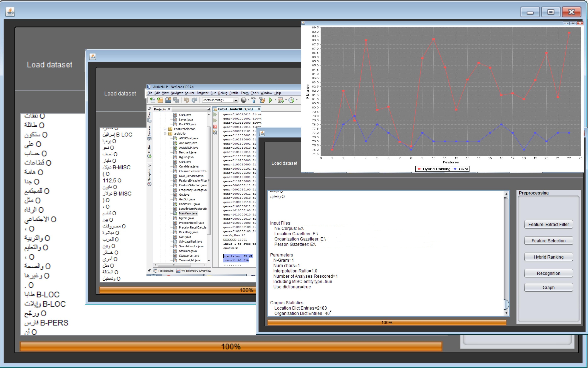The width and height of the screenshot is (588, 368).
Task: Open Source menu in NetBeans
Action: coord(190,93)
